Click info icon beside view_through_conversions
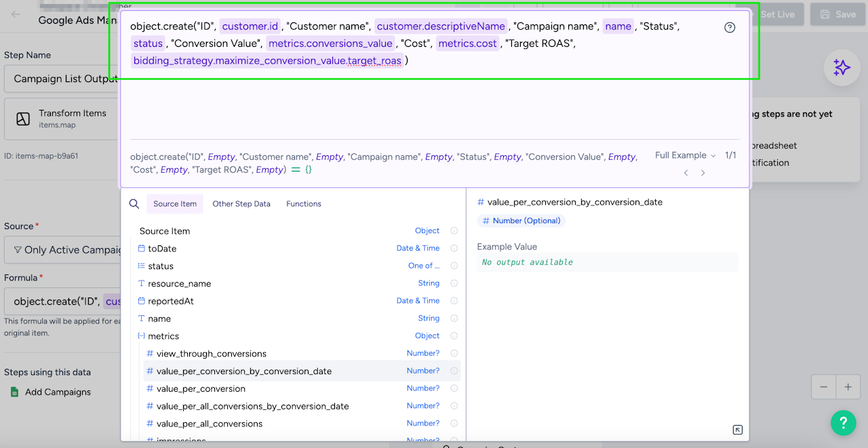The image size is (868, 448). 454,354
